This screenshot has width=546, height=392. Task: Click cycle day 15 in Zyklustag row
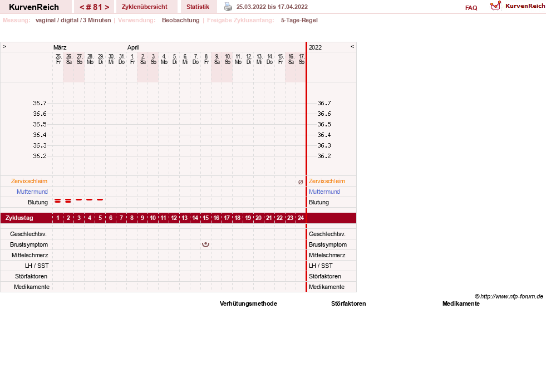(x=206, y=218)
